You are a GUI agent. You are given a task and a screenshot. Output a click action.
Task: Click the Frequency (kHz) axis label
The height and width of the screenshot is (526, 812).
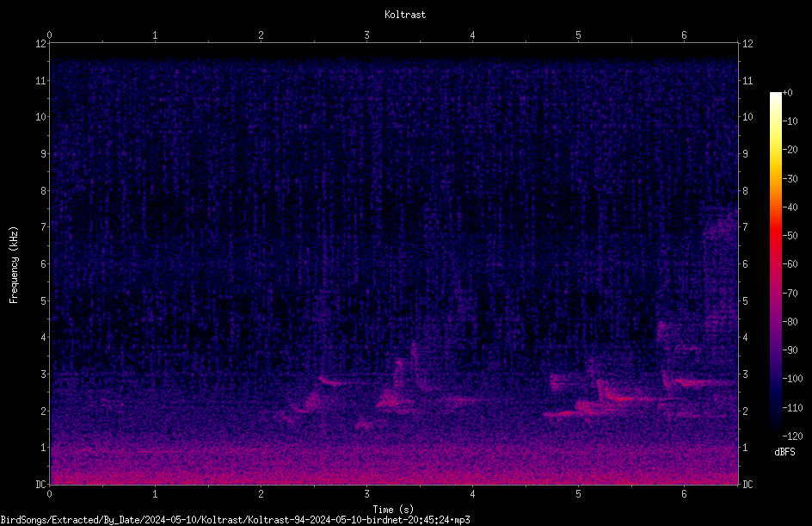tap(14, 264)
